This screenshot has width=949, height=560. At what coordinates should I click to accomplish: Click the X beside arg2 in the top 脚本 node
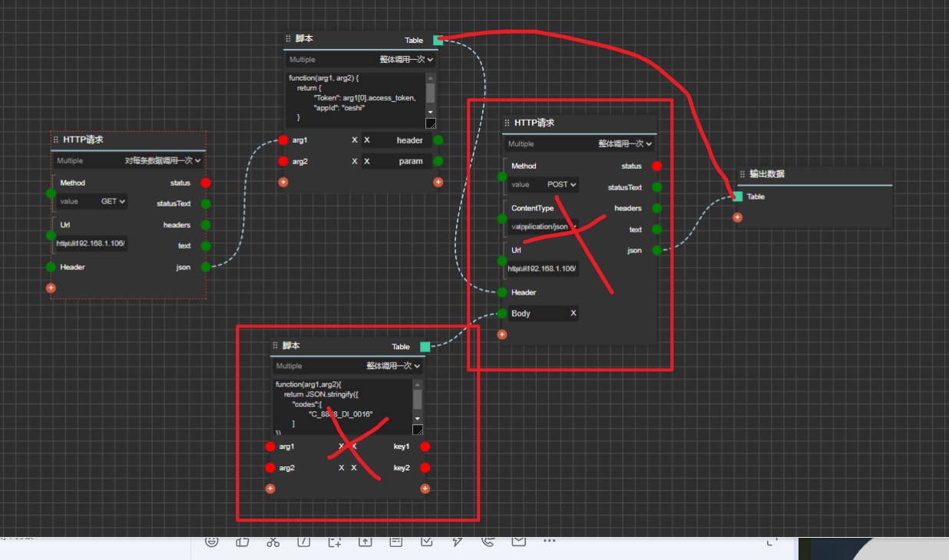coord(354,161)
